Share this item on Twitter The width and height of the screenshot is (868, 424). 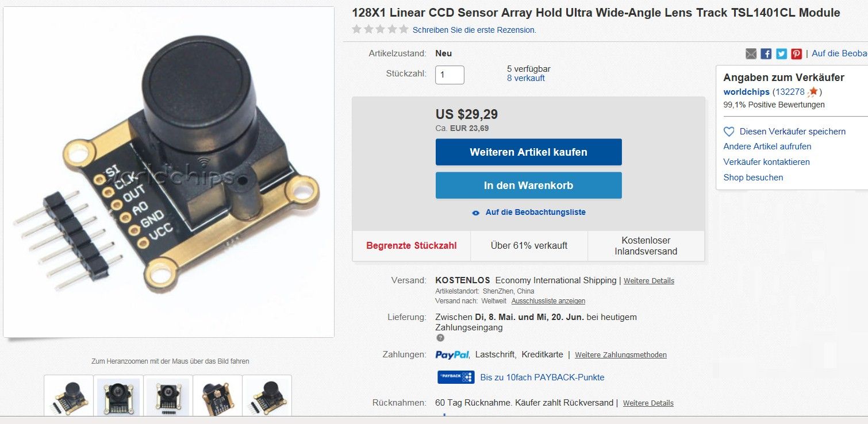[781, 53]
